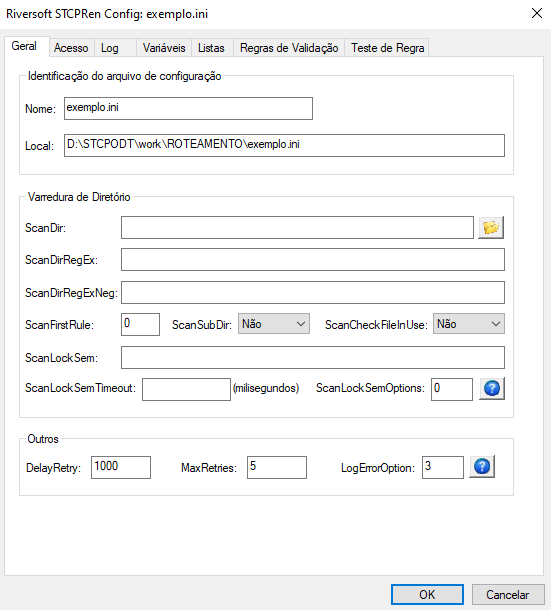551x610 pixels.
Task: Confirm with the OK button
Action: pyautogui.click(x=427, y=594)
